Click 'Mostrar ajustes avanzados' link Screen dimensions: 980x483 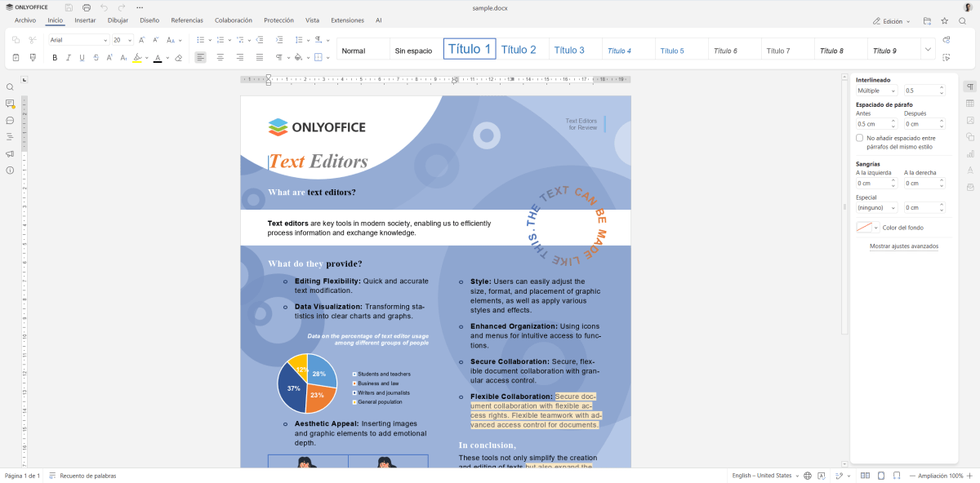[x=903, y=246]
